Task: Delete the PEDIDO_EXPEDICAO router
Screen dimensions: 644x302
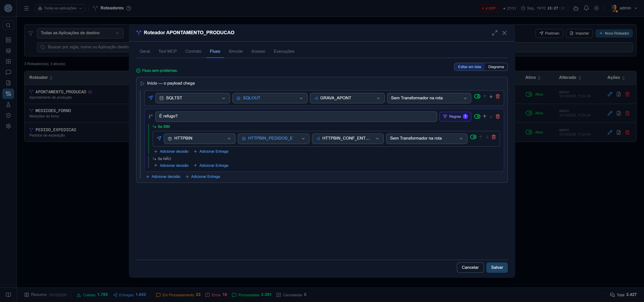Action: pyautogui.click(x=627, y=132)
